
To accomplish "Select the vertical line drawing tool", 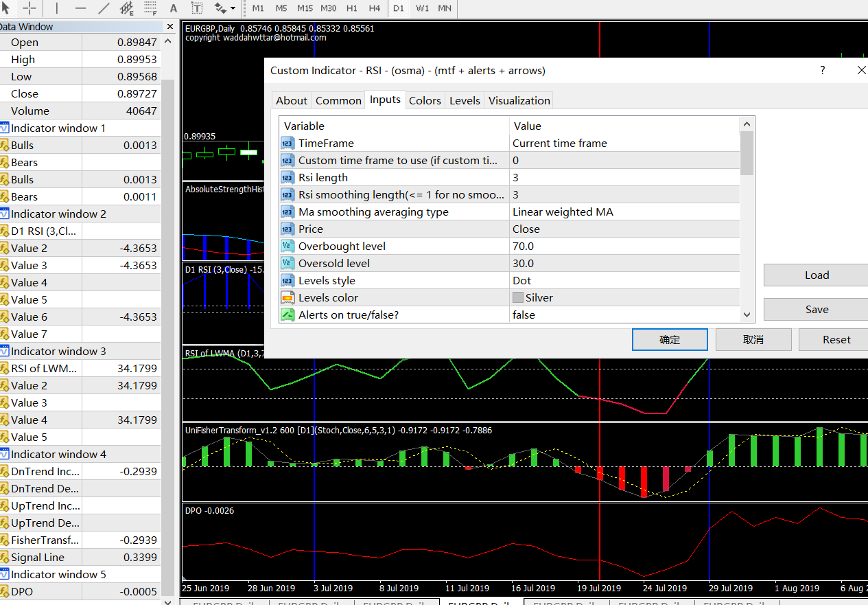I will [56, 8].
